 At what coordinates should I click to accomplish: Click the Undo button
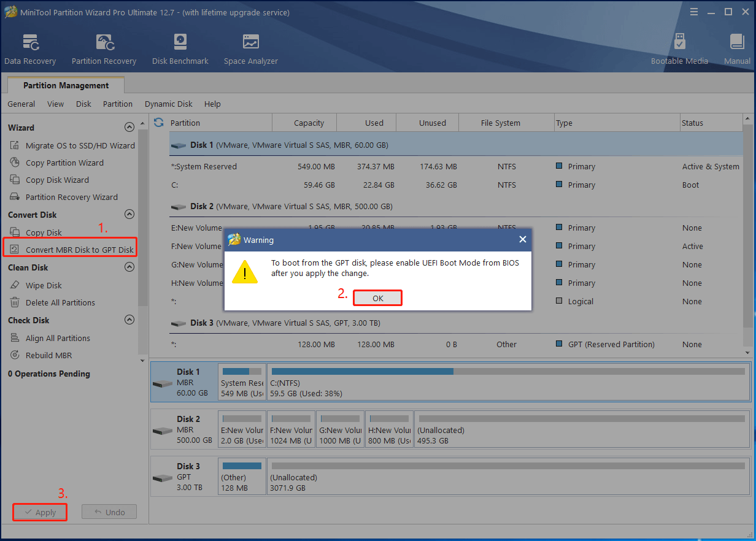[109, 512]
